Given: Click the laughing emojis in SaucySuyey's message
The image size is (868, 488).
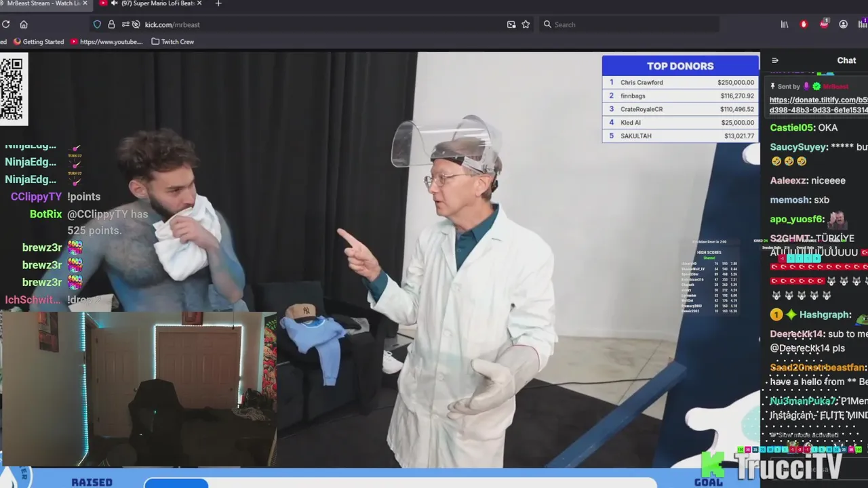Looking at the screenshot, I should 789,161.
